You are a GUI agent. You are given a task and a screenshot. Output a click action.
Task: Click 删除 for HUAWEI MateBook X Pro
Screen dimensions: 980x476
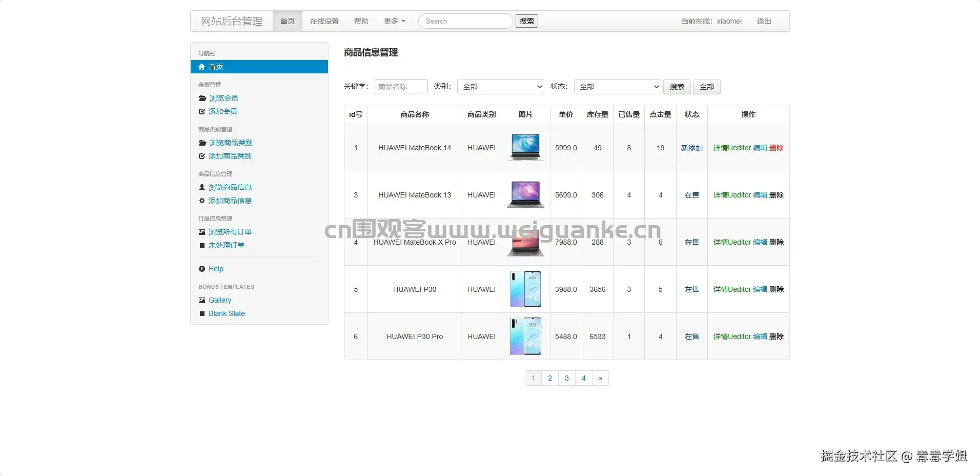777,242
